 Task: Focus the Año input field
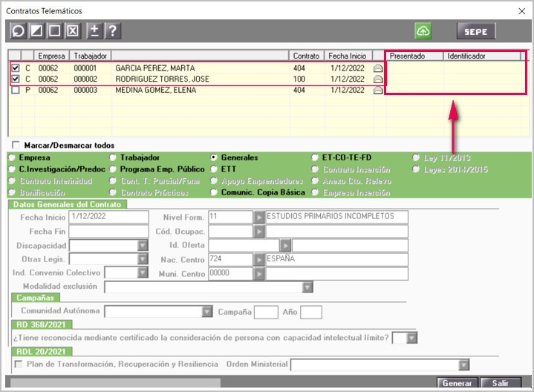[x=311, y=312]
